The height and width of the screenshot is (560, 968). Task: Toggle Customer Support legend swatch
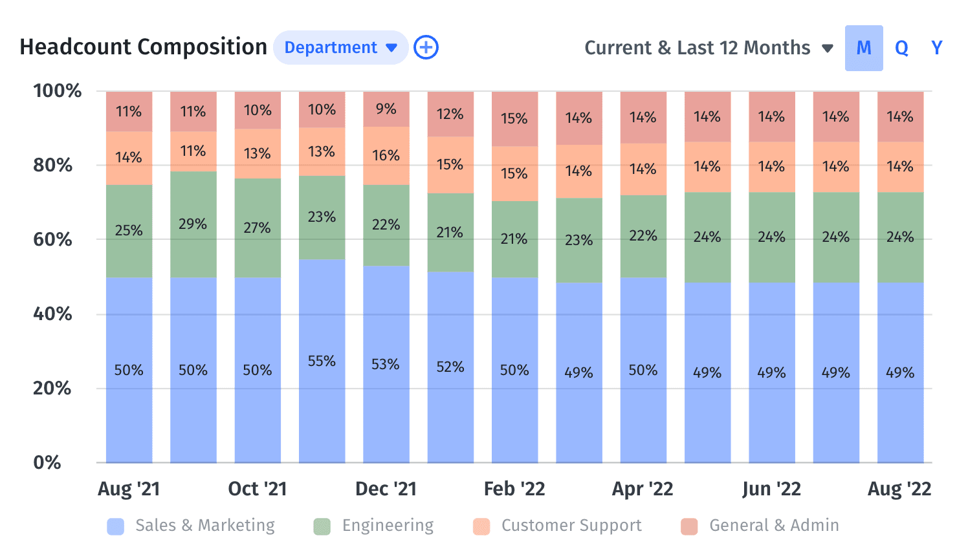(x=481, y=526)
